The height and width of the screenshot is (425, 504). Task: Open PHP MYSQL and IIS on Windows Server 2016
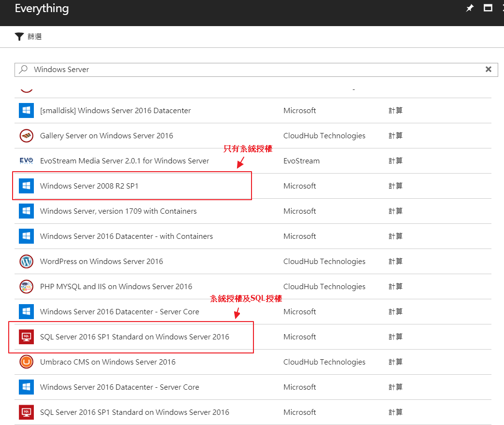[x=116, y=287]
